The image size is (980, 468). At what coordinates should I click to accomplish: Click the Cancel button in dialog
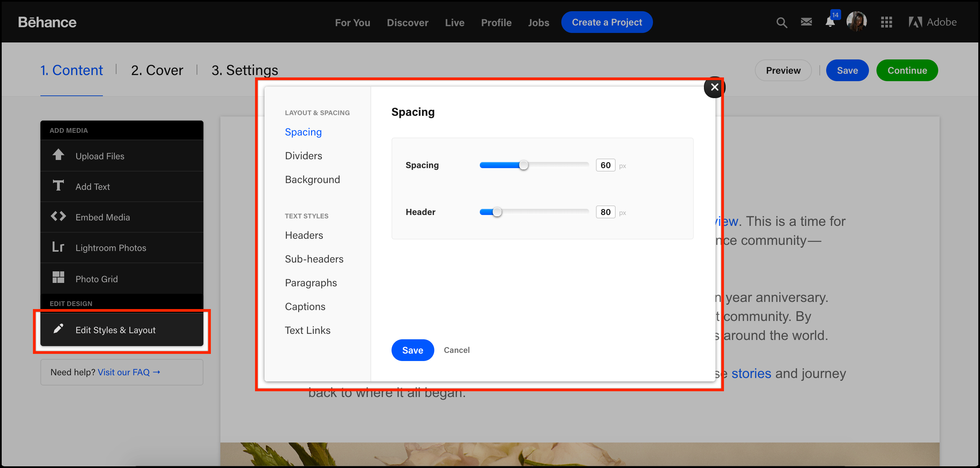click(456, 350)
